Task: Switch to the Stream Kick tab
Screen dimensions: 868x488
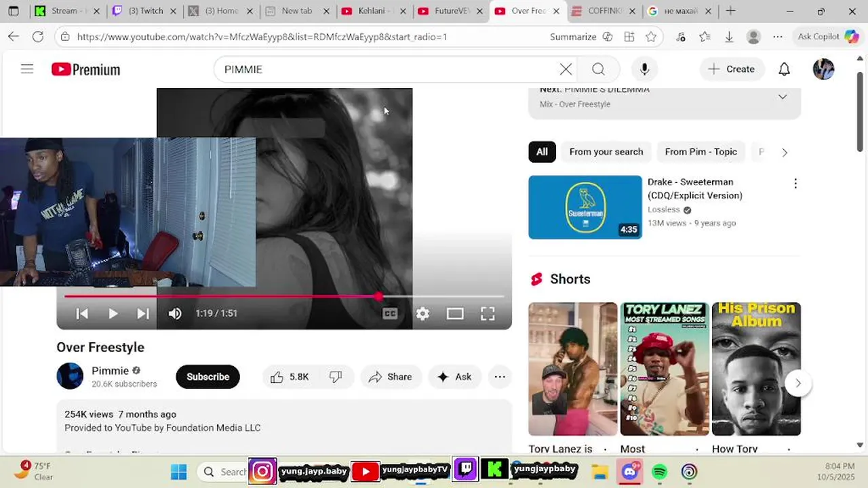Action: click(66, 11)
